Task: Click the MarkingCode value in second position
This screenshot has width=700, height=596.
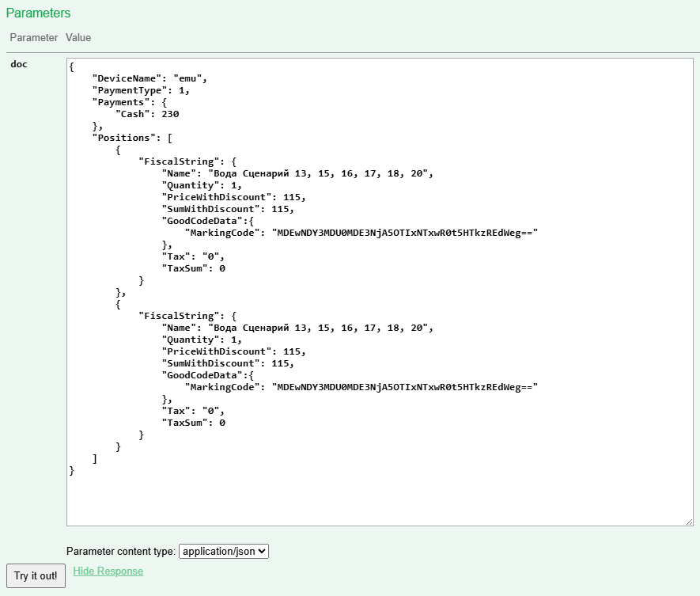Action: (404, 387)
